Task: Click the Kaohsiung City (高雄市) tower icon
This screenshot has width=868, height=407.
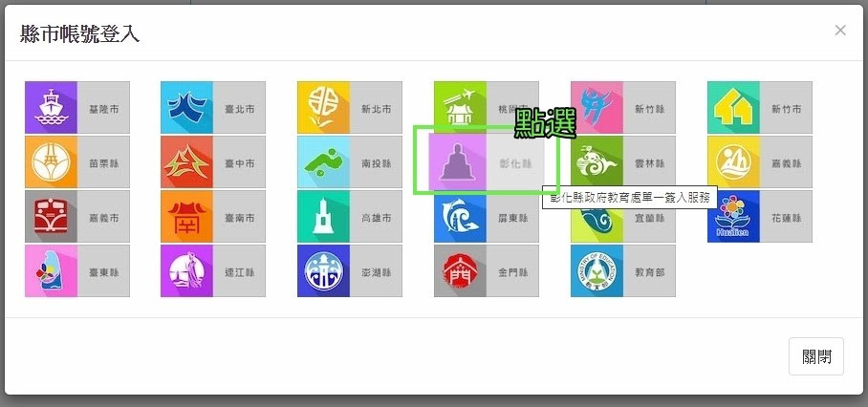Action: tap(323, 217)
